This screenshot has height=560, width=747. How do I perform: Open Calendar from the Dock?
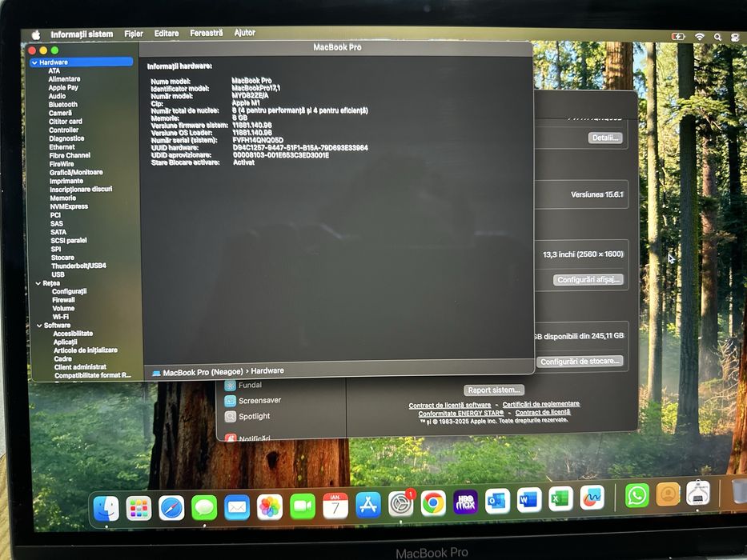pyautogui.click(x=335, y=506)
